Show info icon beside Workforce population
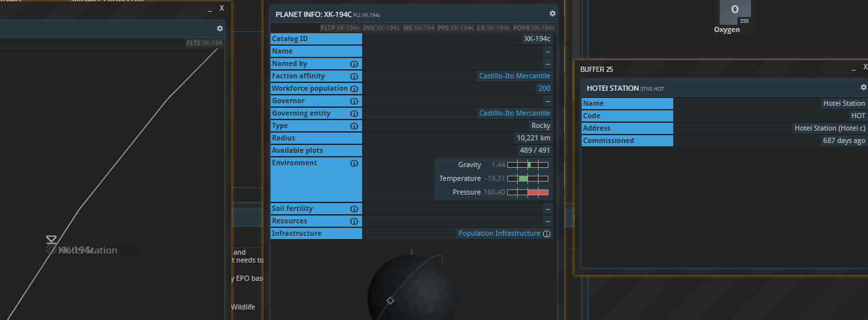Screen dimensions: 868x320 click(354, 89)
